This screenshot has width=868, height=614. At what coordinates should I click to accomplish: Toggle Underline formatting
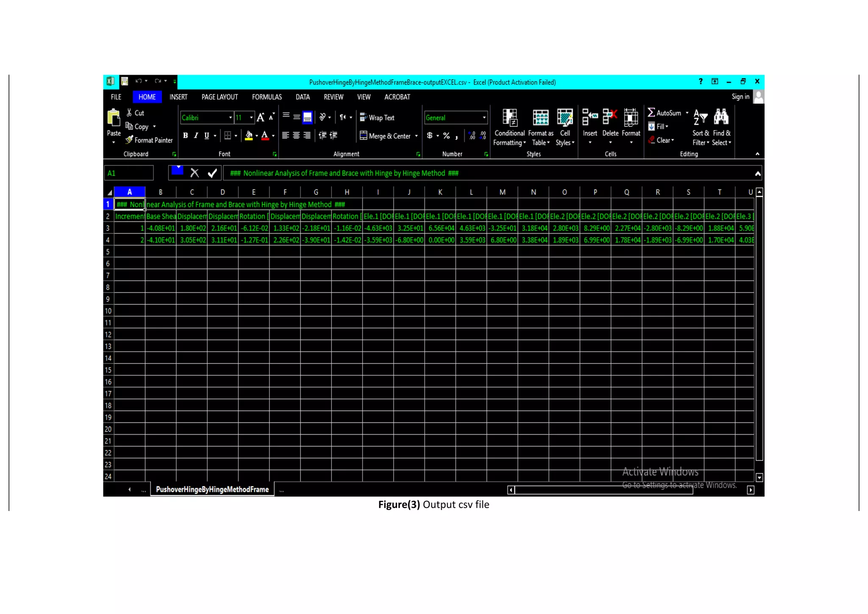(x=207, y=135)
